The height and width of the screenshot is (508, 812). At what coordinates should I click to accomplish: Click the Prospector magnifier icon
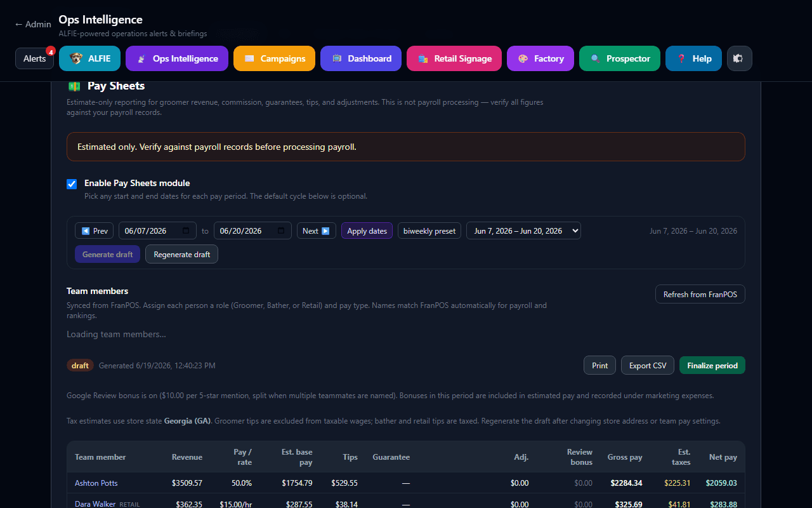pos(595,58)
